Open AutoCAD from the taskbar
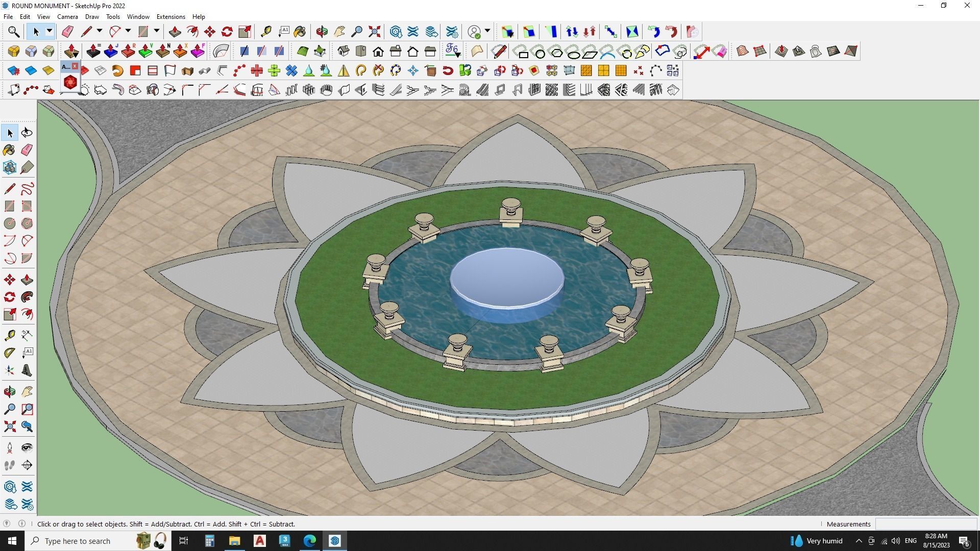 click(x=260, y=541)
